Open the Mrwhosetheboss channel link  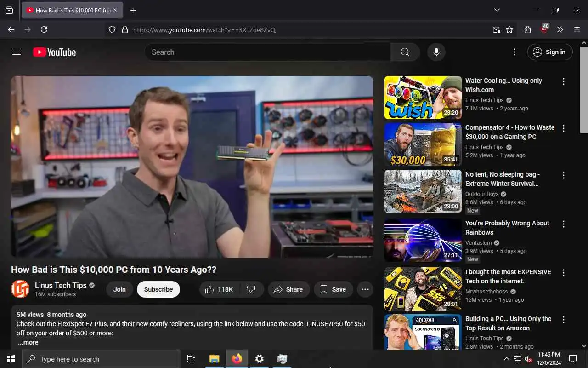click(x=487, y=292)
